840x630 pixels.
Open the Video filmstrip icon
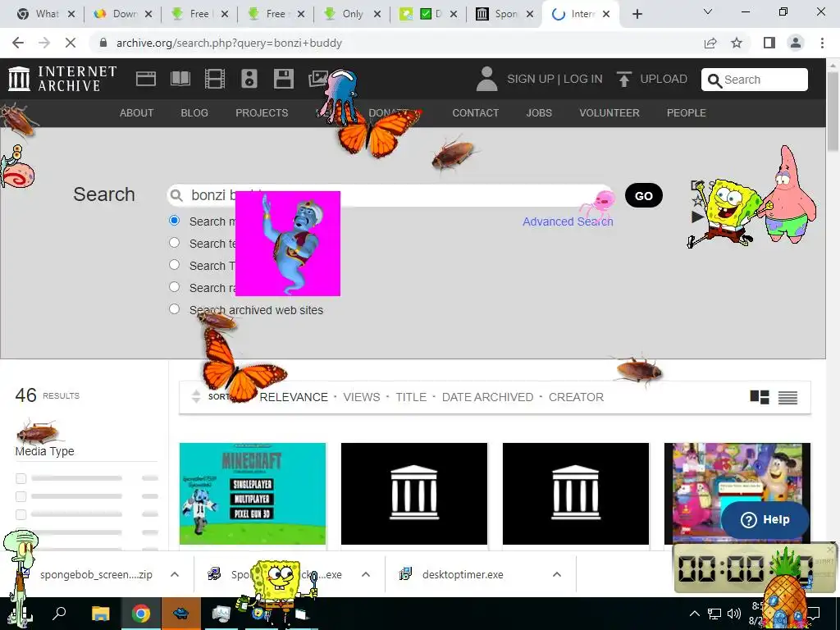[214, 79]
